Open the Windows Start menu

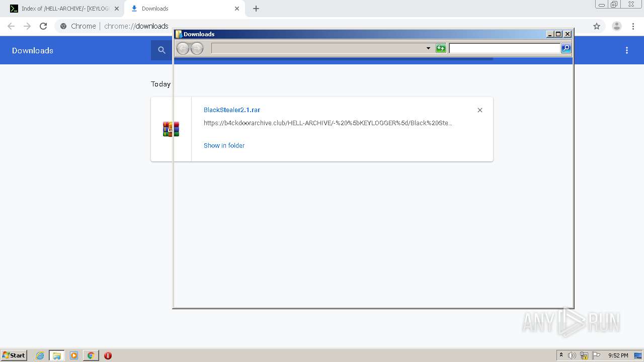point(14,355)
